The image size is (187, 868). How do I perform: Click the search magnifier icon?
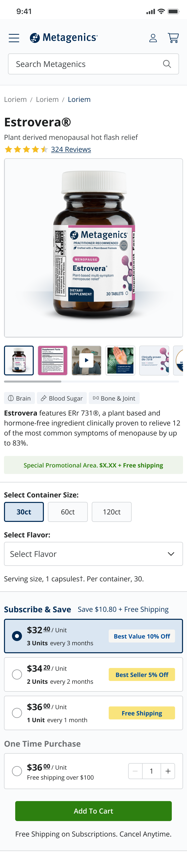(x=167, y=64)
